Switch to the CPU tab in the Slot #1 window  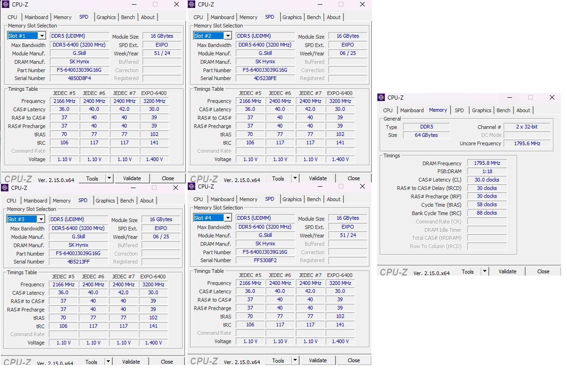pos(13,17)
